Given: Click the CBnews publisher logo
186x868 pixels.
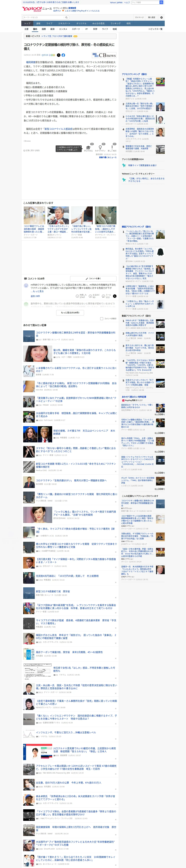Looking at the screenshot, I should [x=104, y=55].
